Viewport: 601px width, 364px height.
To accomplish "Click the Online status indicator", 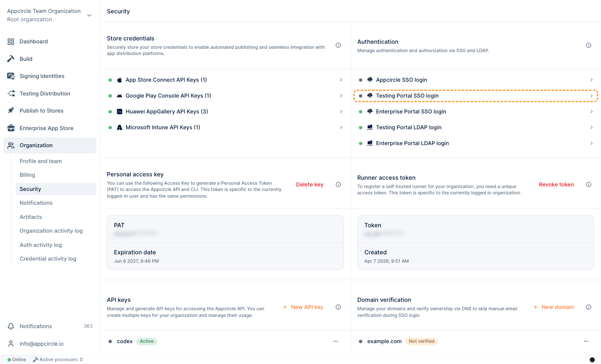I will pyautogui.click(x=17, y=360).
